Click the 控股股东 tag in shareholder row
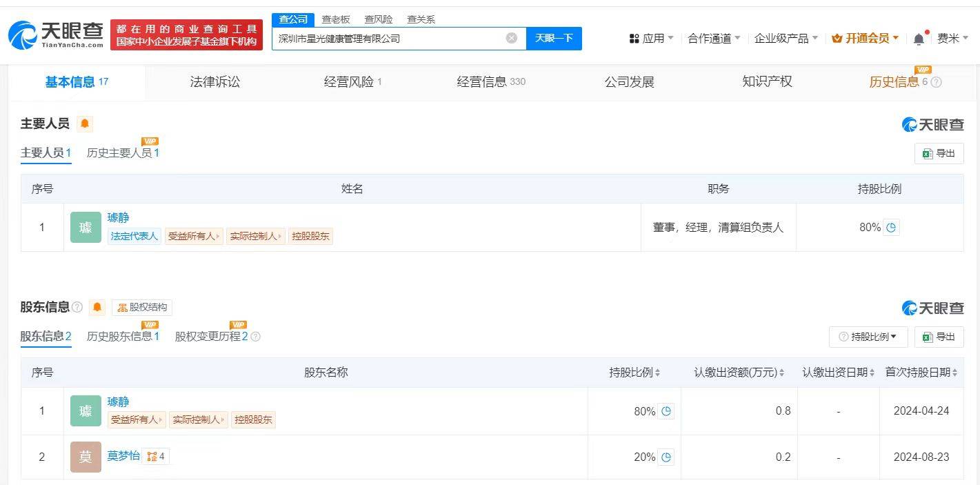Viewport: 980px width, 485px height. (253, 419)
